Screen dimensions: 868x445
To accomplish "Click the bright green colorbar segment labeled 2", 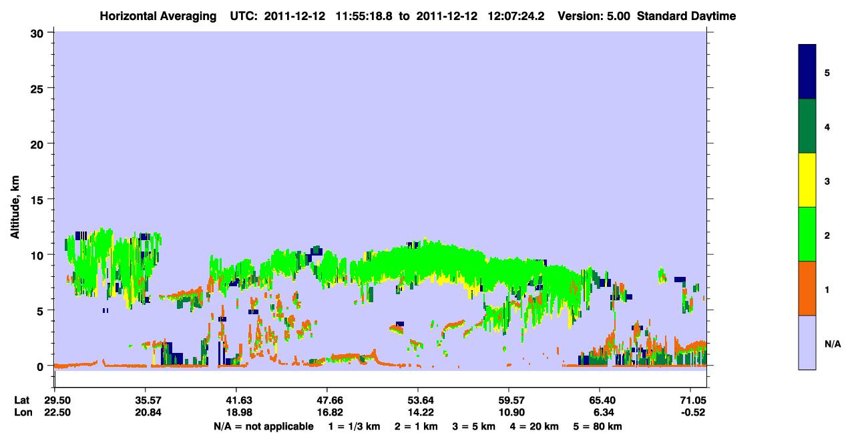I will (x=807, y=234).
